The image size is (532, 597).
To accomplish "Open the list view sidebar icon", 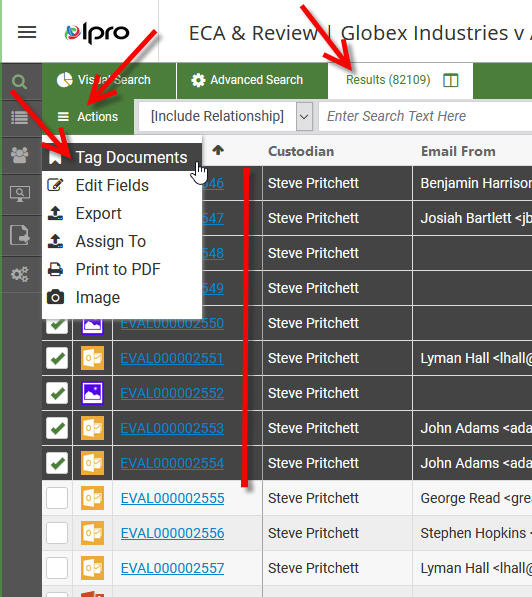I will coord(19,118).
